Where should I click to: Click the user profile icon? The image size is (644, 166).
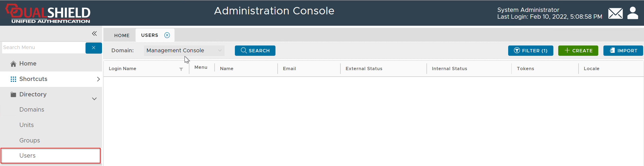point(633,13)
